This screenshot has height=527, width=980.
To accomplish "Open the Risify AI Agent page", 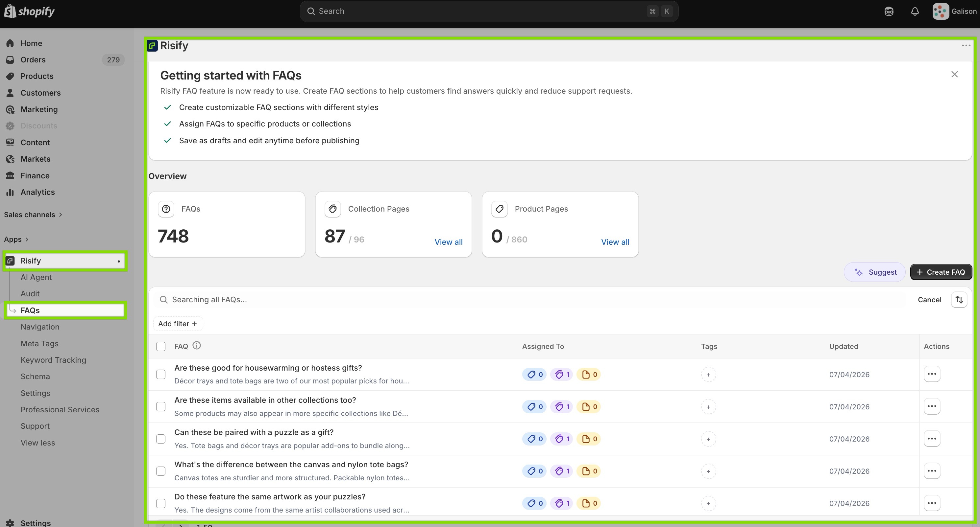I will pyautogui.click(x=36, y=277).
